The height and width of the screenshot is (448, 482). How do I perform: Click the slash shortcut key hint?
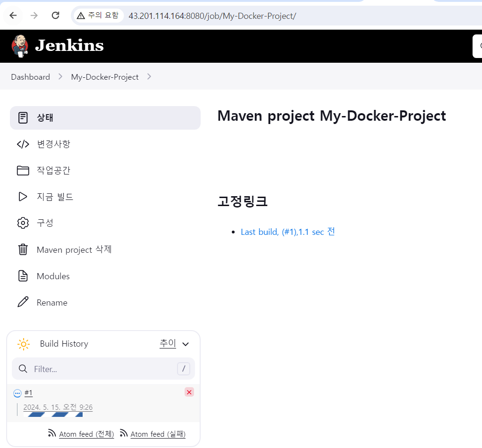184,368
